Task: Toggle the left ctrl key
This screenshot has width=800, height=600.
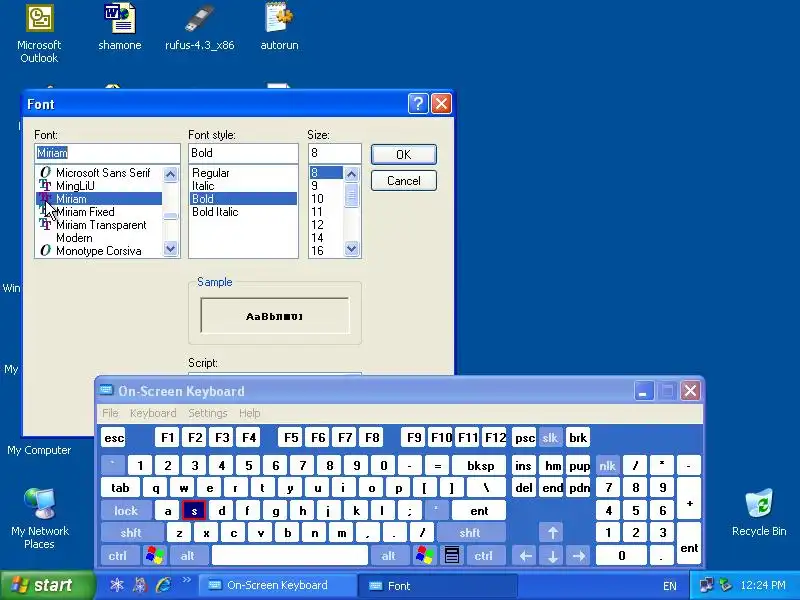Action: pos(118,555)
